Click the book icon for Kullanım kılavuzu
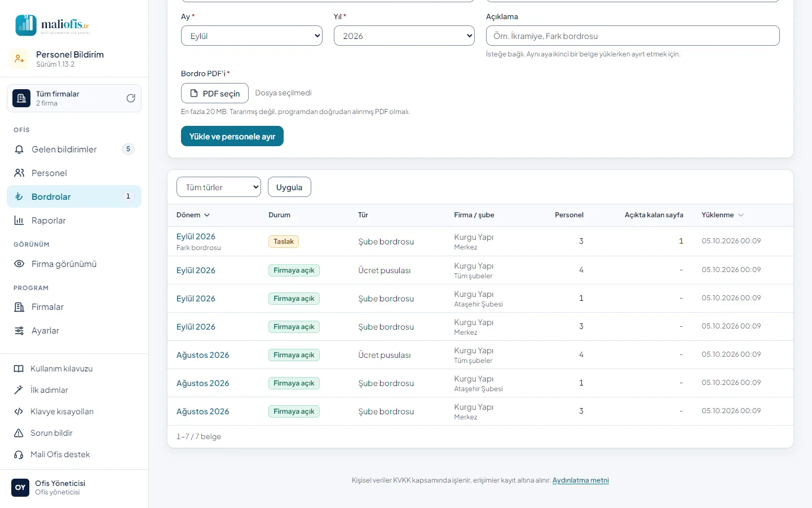 pos(19,369)
